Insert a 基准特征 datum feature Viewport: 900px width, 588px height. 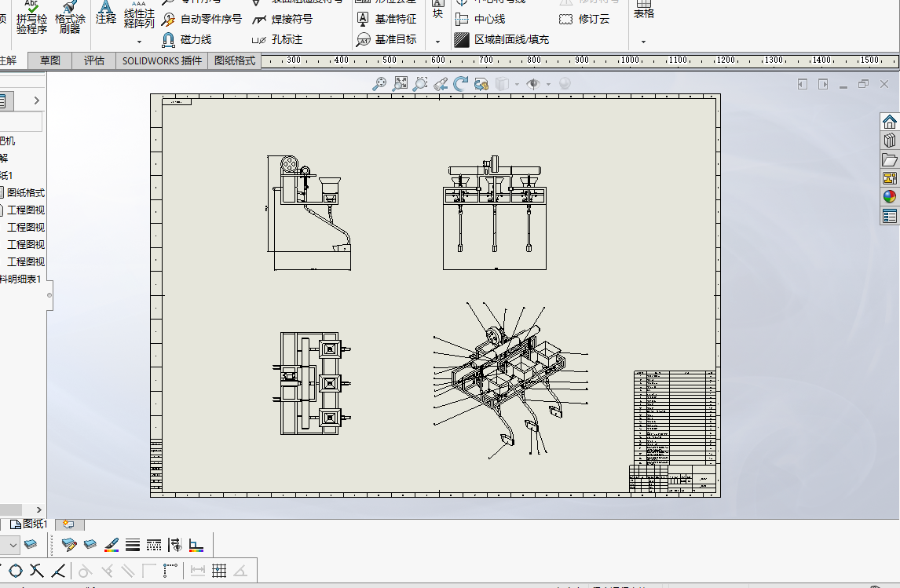point(386,19)
